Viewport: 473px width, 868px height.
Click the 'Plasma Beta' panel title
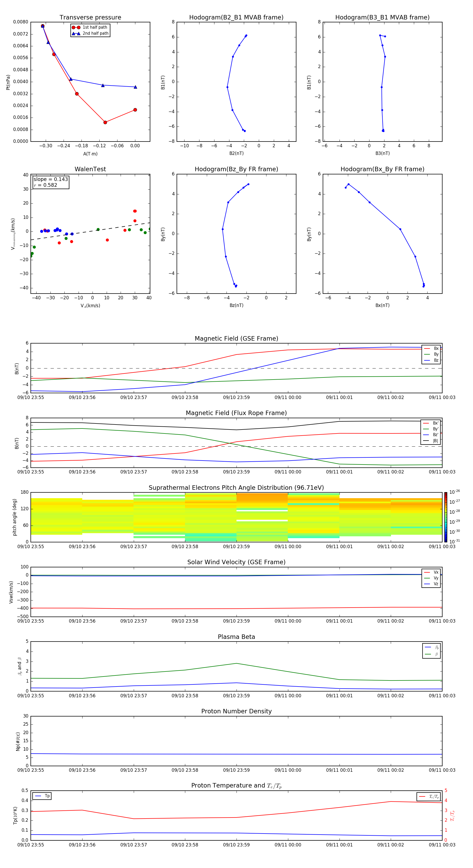coord(236,637)
